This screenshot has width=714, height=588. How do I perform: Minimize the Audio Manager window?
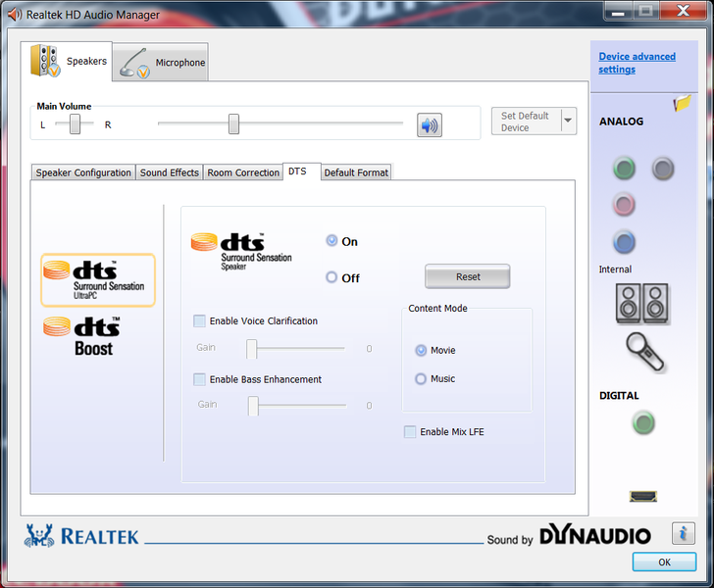tap(618, 12)
